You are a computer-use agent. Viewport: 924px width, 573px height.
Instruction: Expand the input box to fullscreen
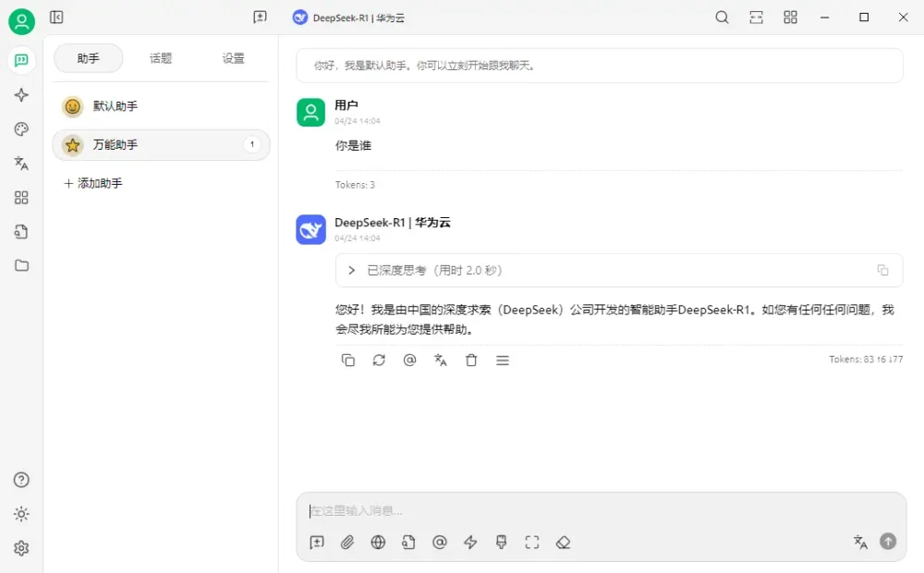pyautogui.click(x=532, y=543)
